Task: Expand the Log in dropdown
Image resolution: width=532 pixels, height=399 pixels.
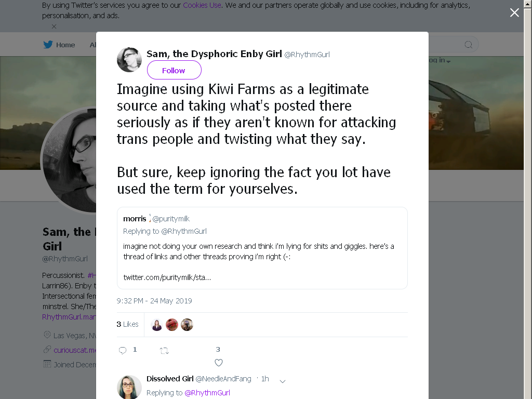Action: pyautogui.click(x=440, y=60)
